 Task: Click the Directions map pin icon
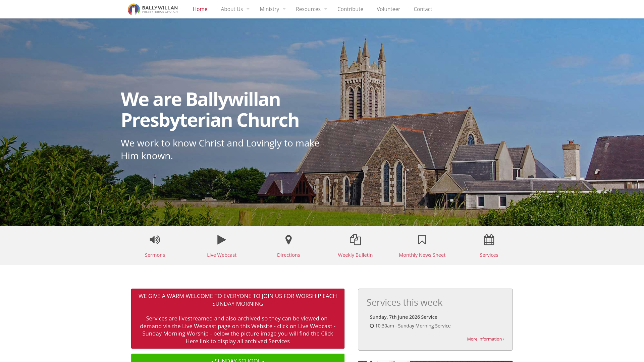coord(288,240)
